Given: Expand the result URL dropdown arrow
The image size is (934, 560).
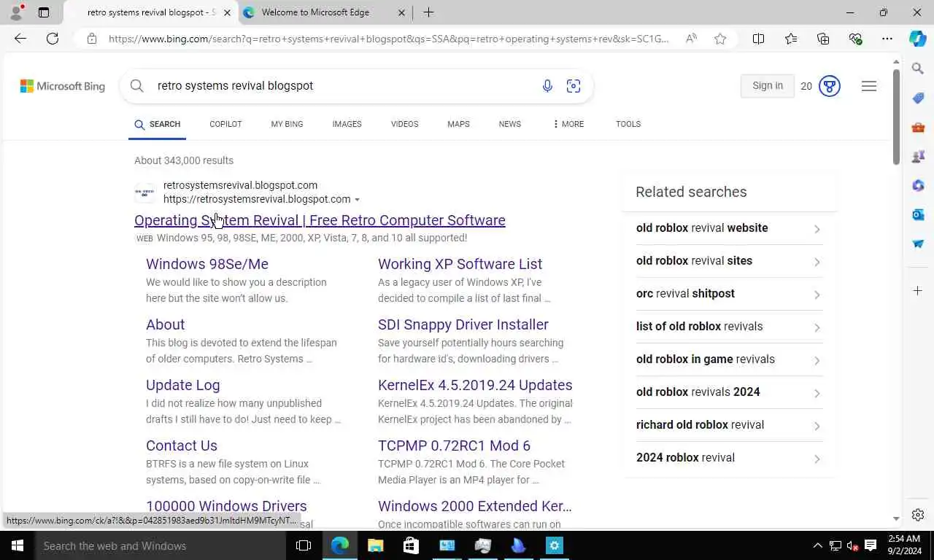Looking at the screenshot, I should tap(357, 200).
